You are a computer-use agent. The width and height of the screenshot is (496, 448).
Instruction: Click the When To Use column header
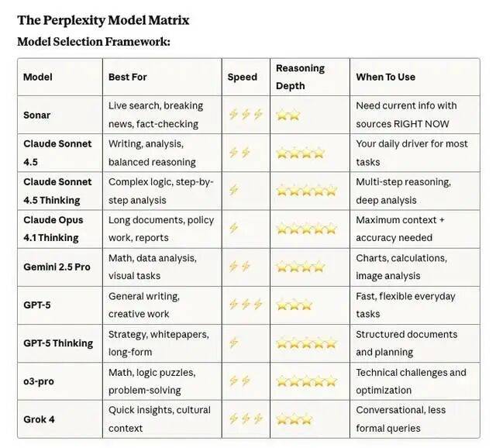click(x=385, y=77)
